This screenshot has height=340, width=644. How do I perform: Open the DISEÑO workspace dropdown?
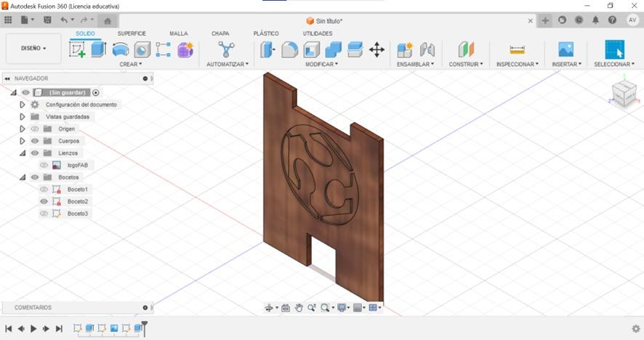(33, 49)
